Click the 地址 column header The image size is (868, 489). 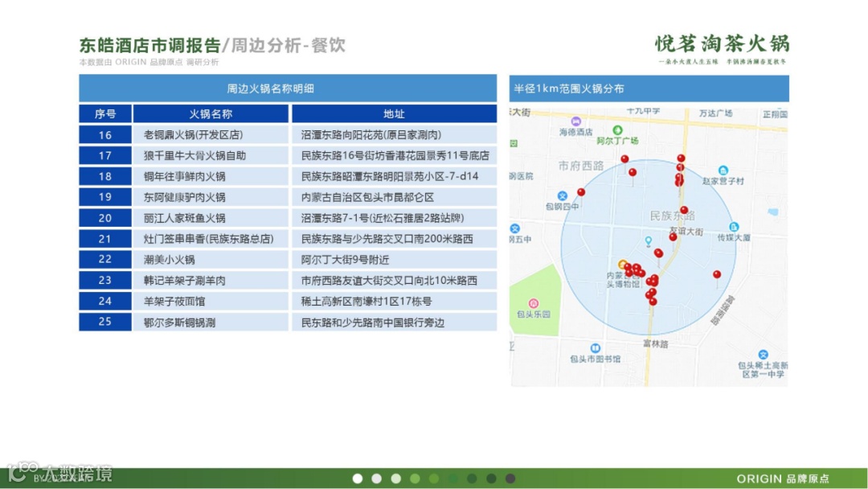[394, 114]
